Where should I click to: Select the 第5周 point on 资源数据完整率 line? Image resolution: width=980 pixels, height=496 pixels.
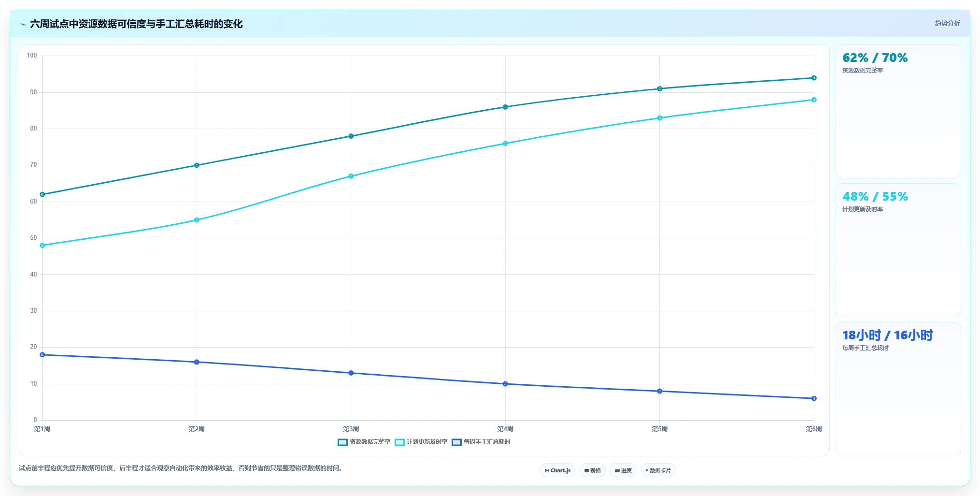[660, 89]
